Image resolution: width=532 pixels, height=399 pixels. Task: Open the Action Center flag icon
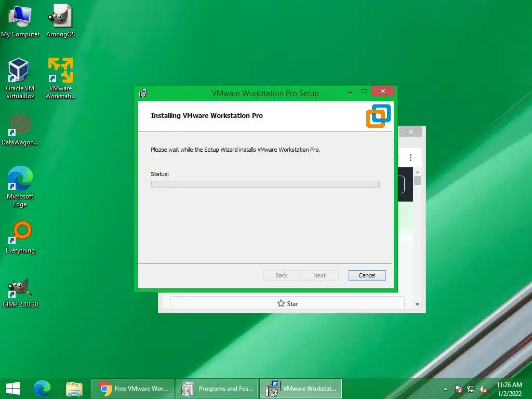pyautogui.click(x=458, y=389)
